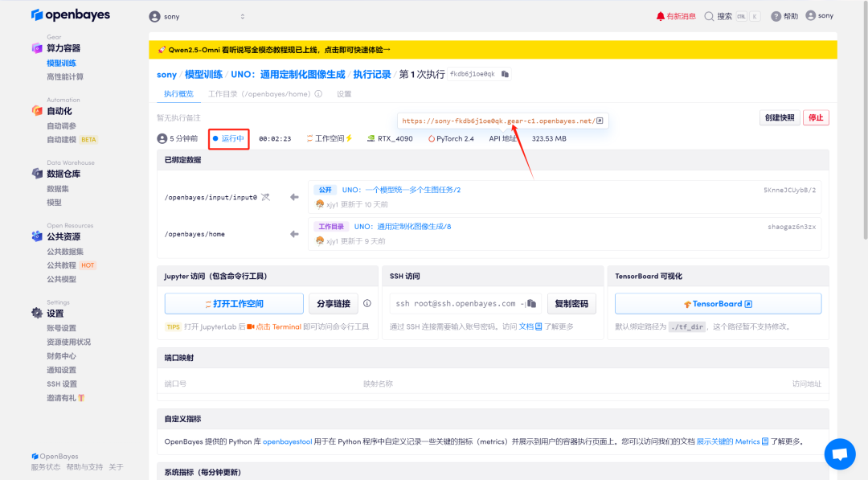Click the 创建快照 button
Viewport: 868px width, 480px height.
click(780, 117)
